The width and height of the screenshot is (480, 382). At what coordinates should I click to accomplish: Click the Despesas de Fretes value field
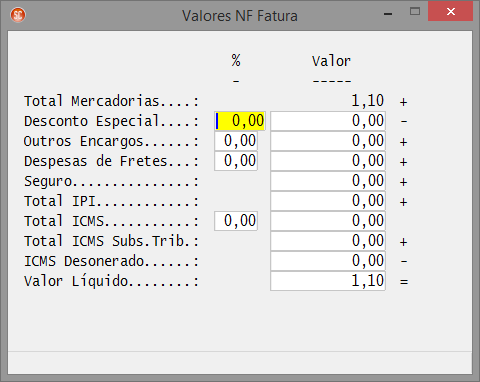pyautogui.click(x=328, y=161)
